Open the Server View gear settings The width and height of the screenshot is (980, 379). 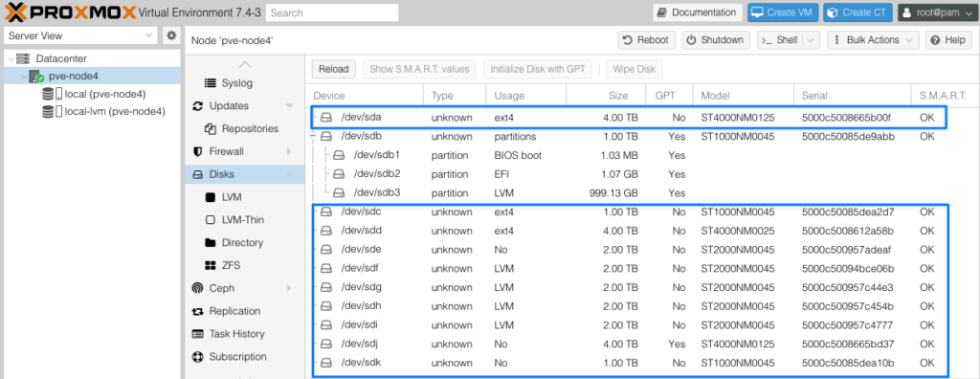pos(170,35)
